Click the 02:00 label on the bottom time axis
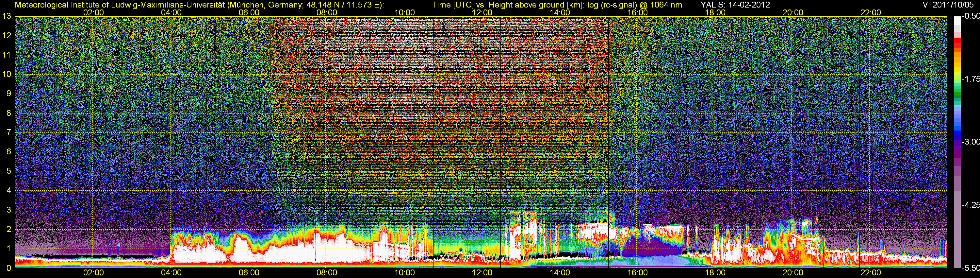Image resolution: width=980 pixels, height=278 pixels. pos(93,273)
